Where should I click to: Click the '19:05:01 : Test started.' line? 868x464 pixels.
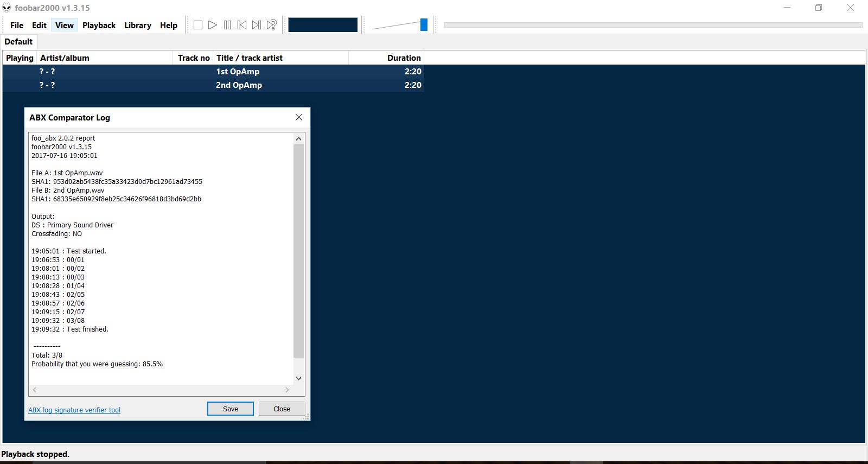click(69, 251)
